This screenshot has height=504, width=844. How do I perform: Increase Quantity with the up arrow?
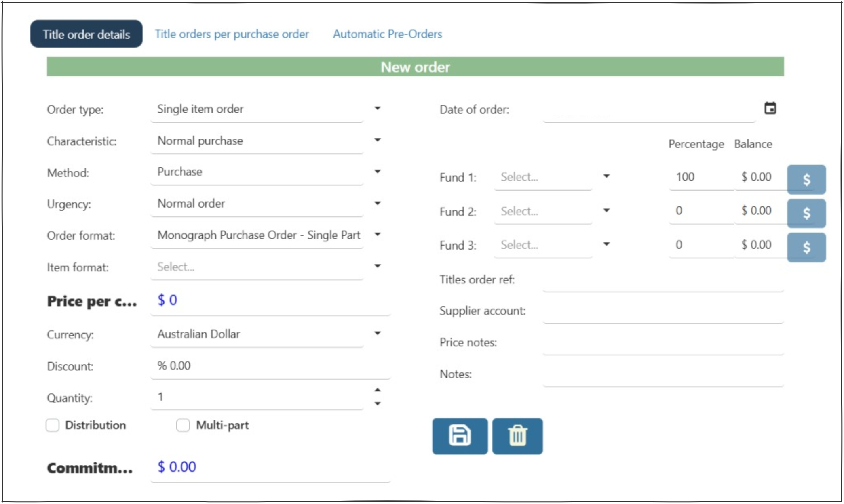click(x=377, y=390)
